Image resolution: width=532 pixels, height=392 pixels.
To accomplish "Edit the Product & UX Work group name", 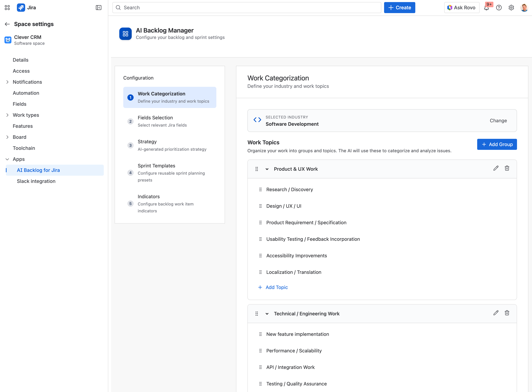I will (496, 168).
